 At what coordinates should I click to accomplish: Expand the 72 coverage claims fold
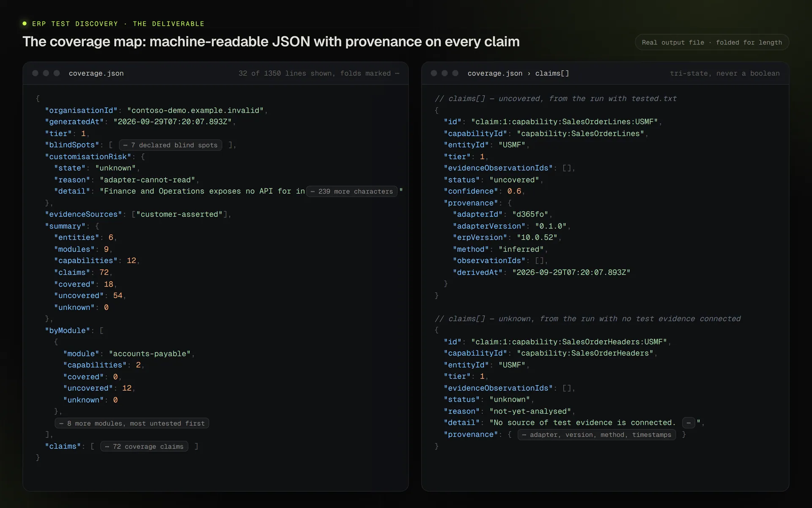click(144, 447)
